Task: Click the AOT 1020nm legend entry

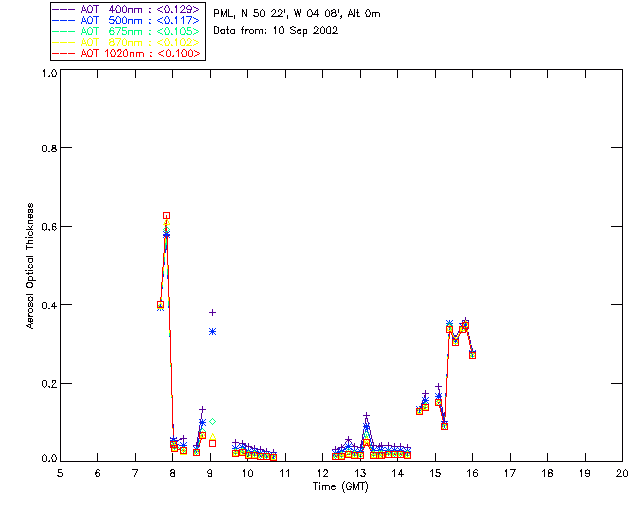Action: 127,53
